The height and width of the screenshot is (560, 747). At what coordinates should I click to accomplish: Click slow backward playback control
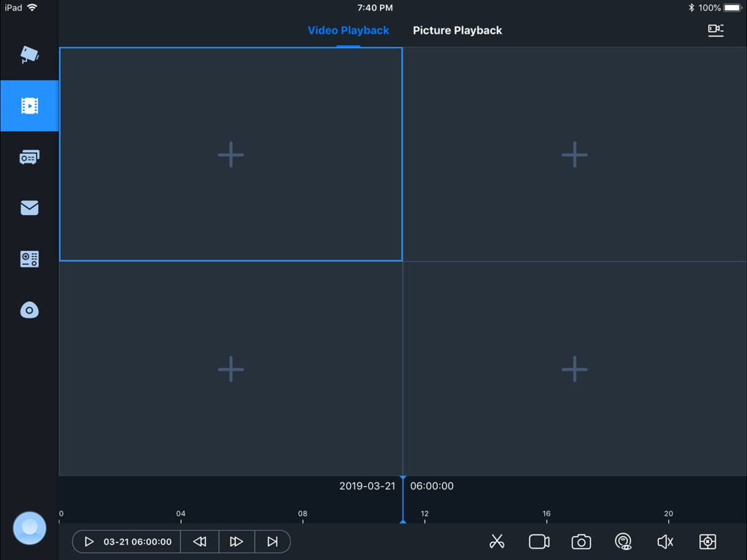199,541
